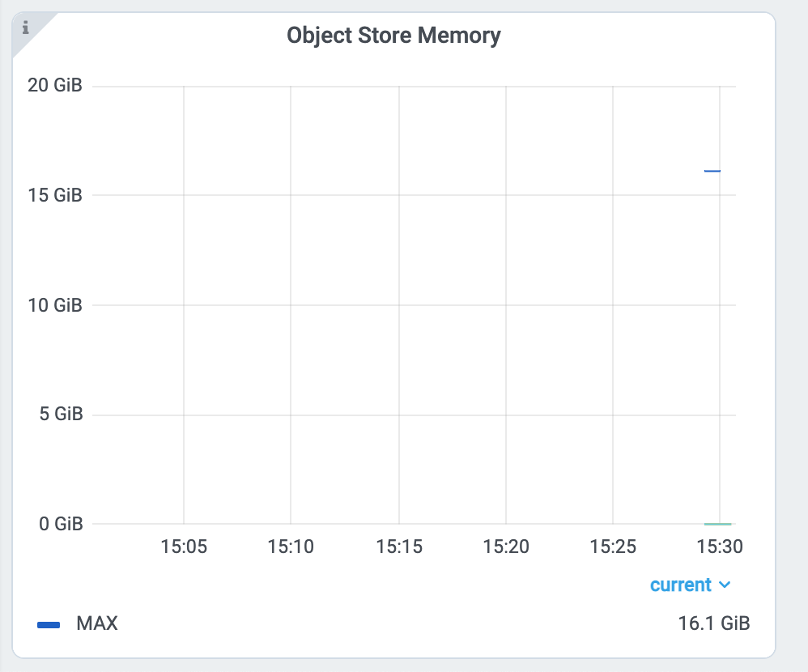
Task: Click the 15:05 time axis label
Action: pos(185,547)
